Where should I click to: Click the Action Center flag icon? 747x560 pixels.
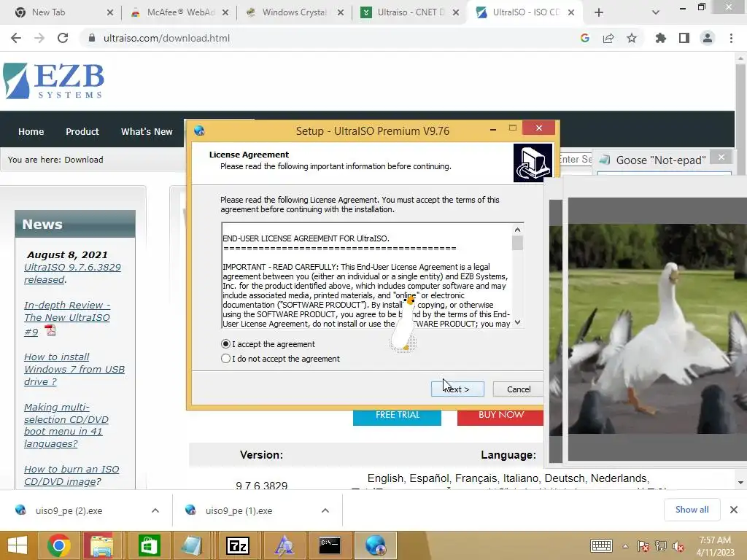pyautogui.click(x=643, y=546)
